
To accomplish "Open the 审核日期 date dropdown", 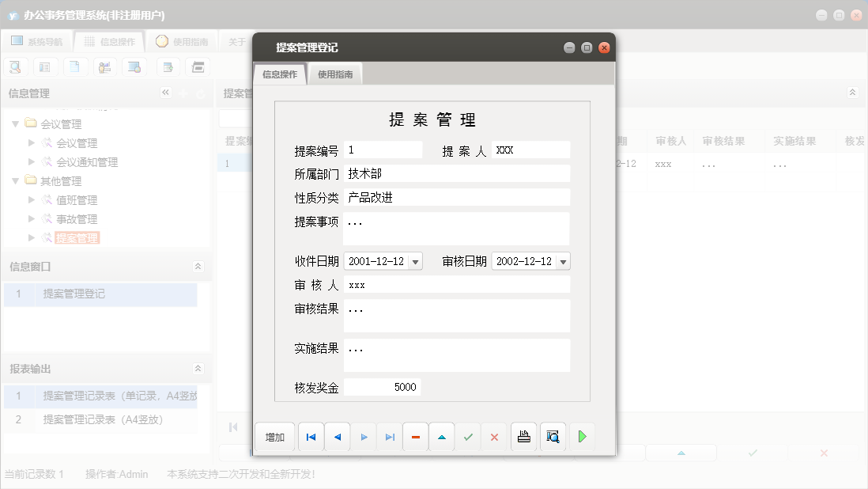I will (x=563, y=261).
